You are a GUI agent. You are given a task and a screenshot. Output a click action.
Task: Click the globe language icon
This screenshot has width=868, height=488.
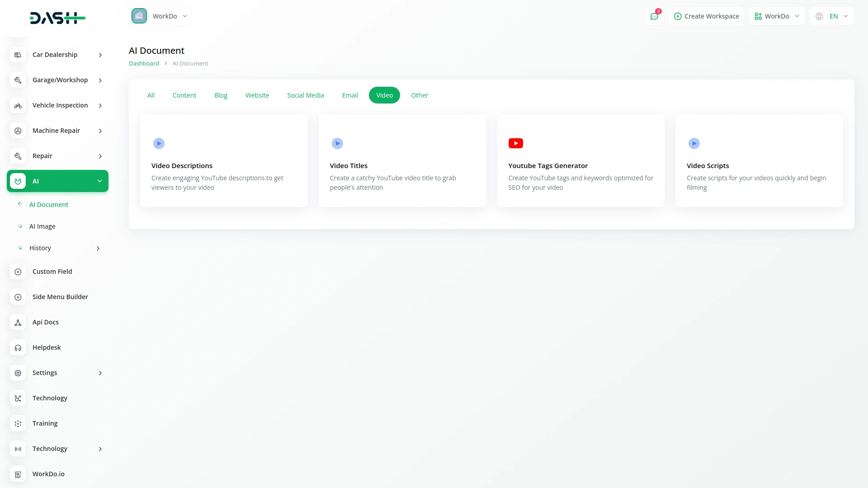click(819, 16)
